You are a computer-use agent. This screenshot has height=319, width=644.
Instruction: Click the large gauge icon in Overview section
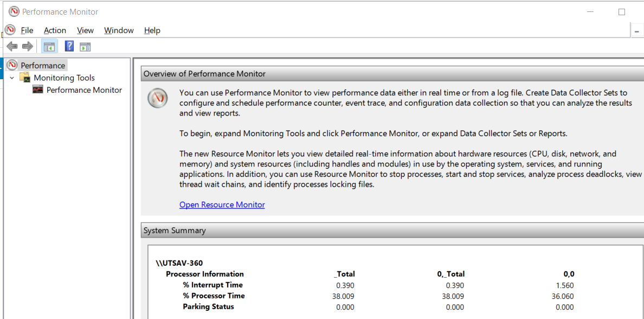tap(157, 98)
